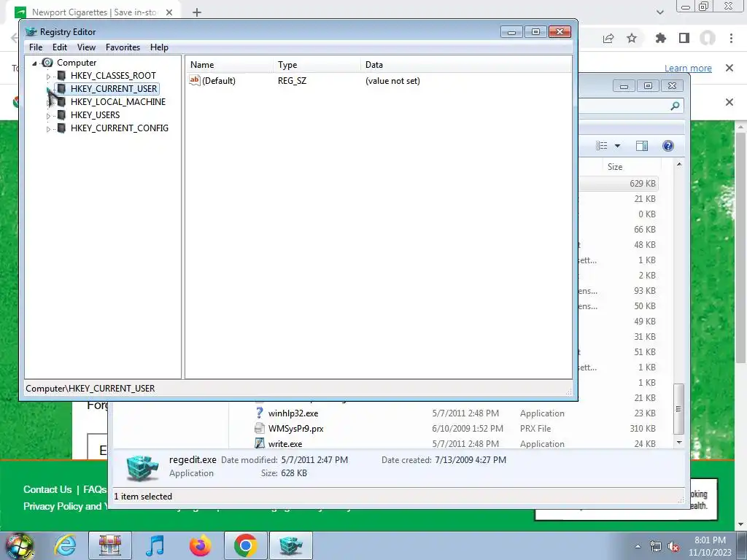This screenshot has width=747, height=560.
Task: Open the Help menu in Registry Editor
Action: [x=159, y=47]
